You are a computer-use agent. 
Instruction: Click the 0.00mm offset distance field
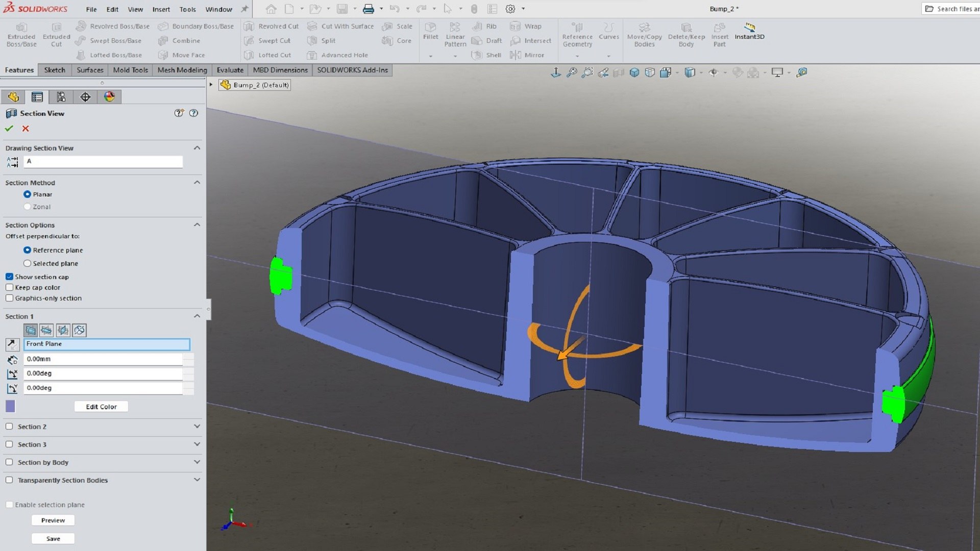coord(103,359)
